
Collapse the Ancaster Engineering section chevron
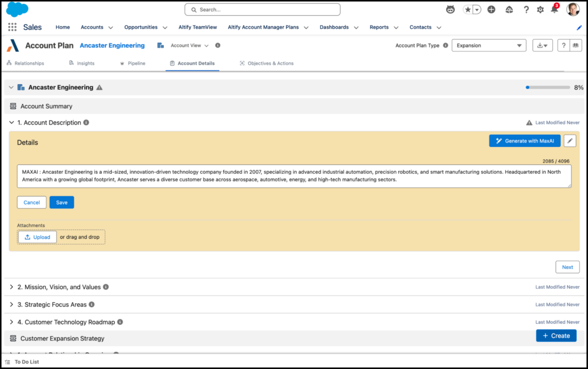[11, 88]
